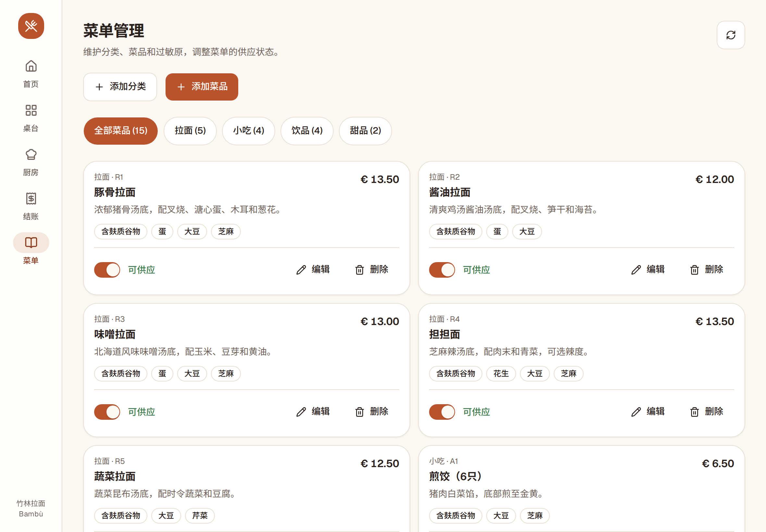Delete the 酱油拉面 dish
This screenshot has width=766, height=532.
(x=706, y=269)
